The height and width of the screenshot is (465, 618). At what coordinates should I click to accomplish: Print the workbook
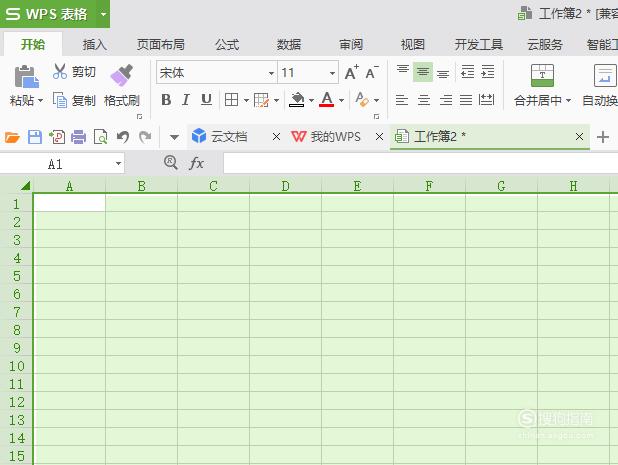click(x=78, y=137)
